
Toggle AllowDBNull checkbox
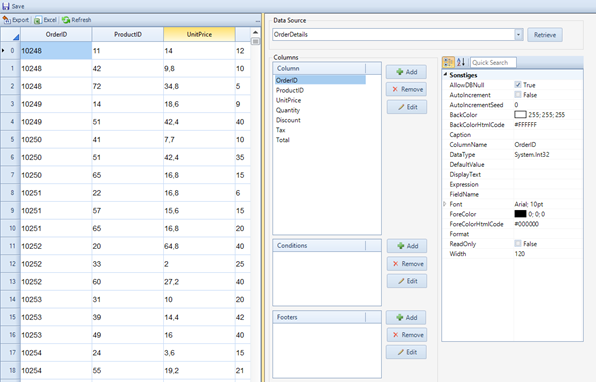518,84
